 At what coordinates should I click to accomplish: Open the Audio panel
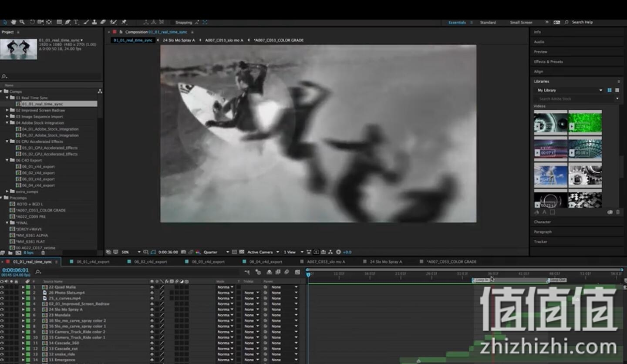pos(539,42)
